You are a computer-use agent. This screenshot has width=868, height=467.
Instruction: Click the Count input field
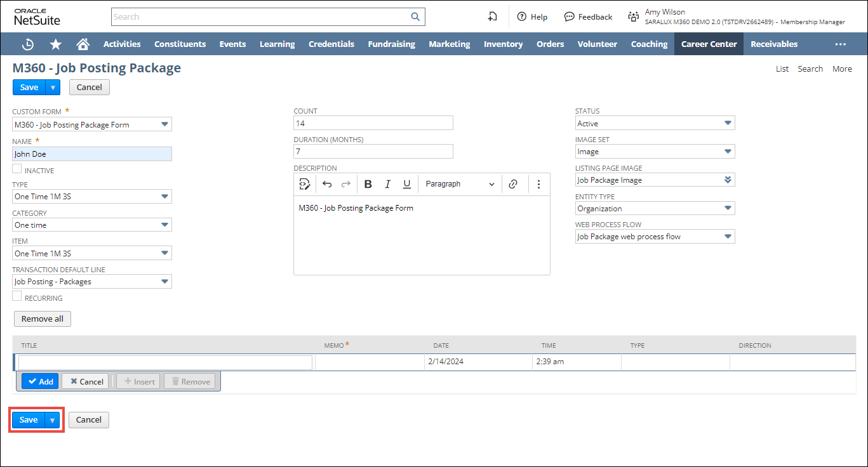[x=373, y=123]
